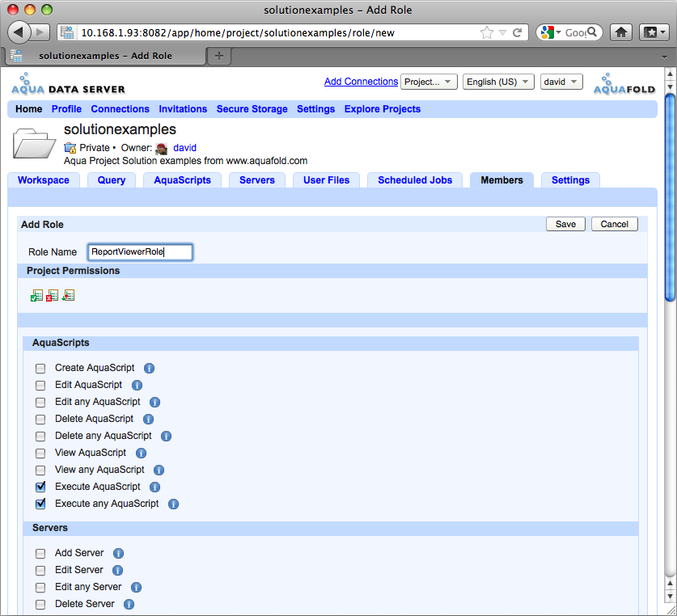The width and height of the screenshot is (677, 616).
Task: Show info for Add Server permission
Action: coord(119,554)
